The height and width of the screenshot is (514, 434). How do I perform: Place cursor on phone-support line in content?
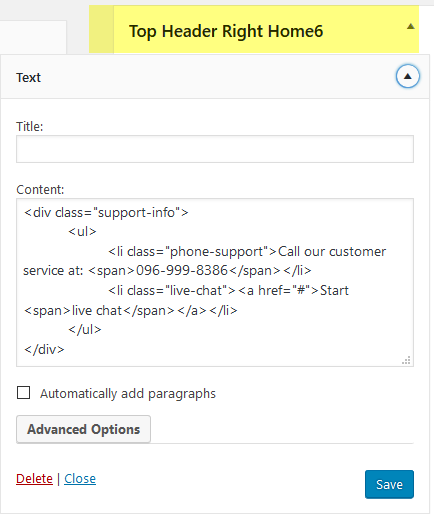point(247,252)
